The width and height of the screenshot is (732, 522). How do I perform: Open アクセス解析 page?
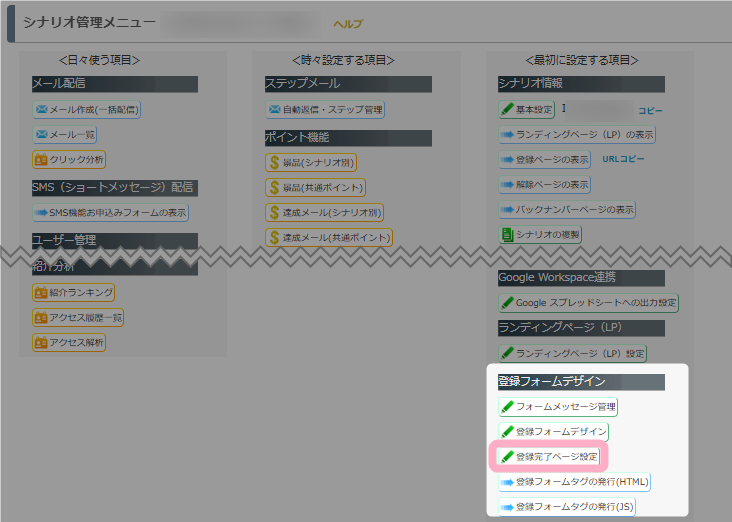tap(68, 342)
